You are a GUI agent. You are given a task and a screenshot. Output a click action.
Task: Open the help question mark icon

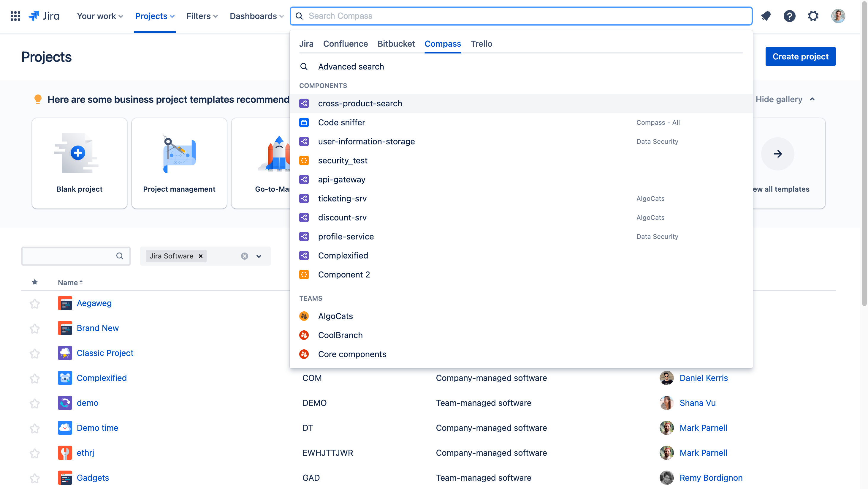[x=789, y=16]
